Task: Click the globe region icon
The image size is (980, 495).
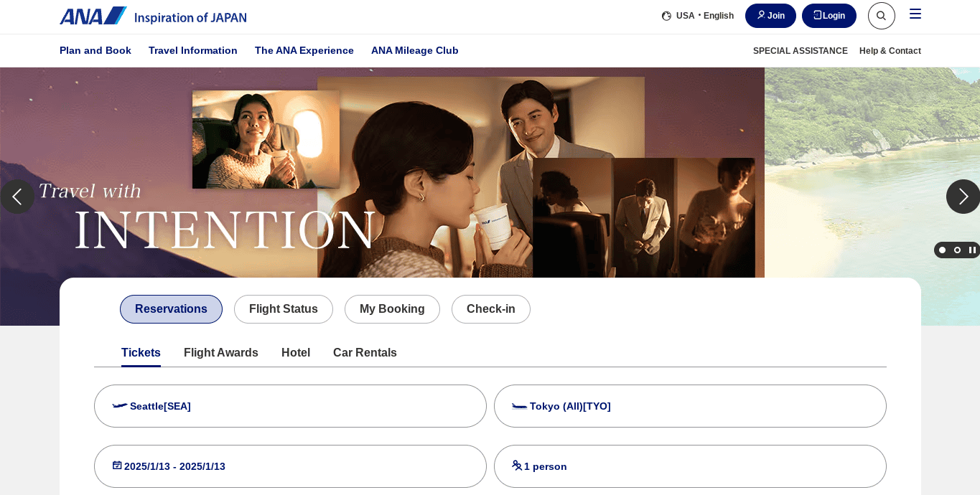Action: 666,16
